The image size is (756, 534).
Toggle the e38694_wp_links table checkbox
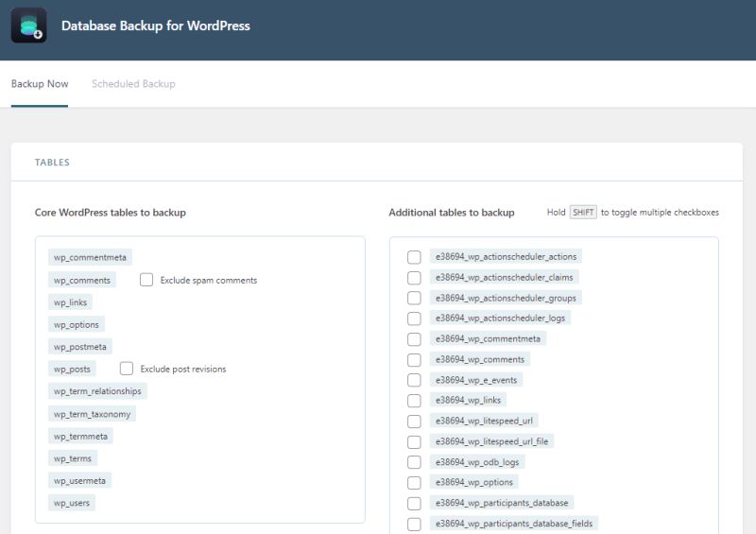point(414,401)
